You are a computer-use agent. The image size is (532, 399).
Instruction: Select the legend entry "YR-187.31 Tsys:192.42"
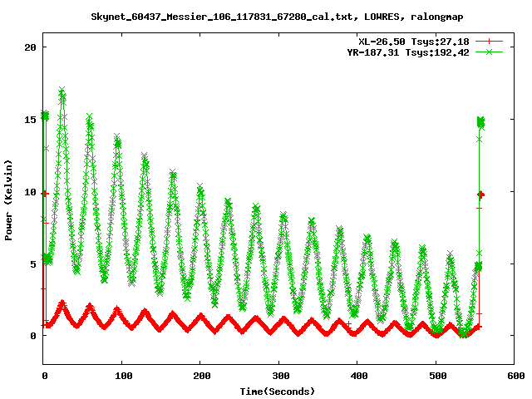[408, 52]
